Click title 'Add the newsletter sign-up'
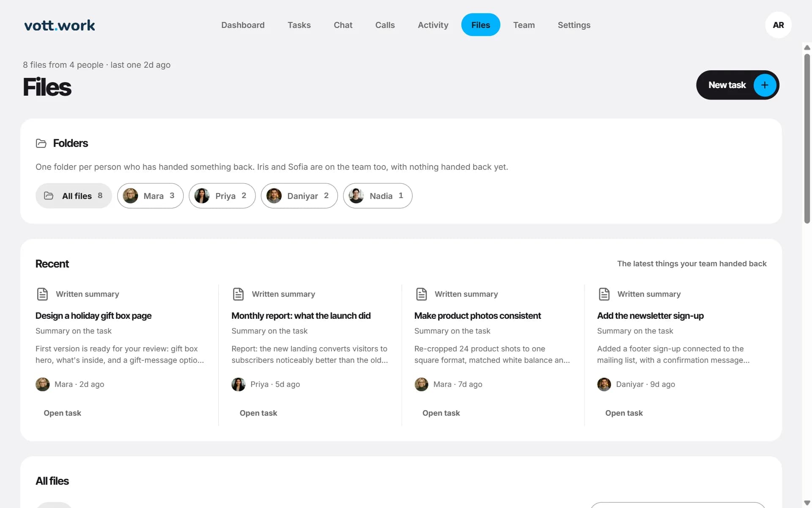The height and width of the screenshot is (508, 812). click(x=650, y=316)
